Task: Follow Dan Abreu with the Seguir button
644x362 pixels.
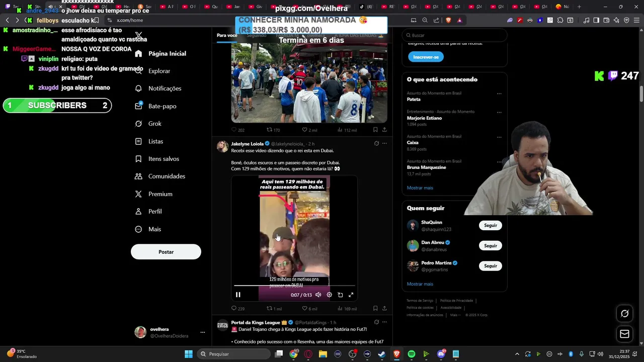Action: [490, 246]
